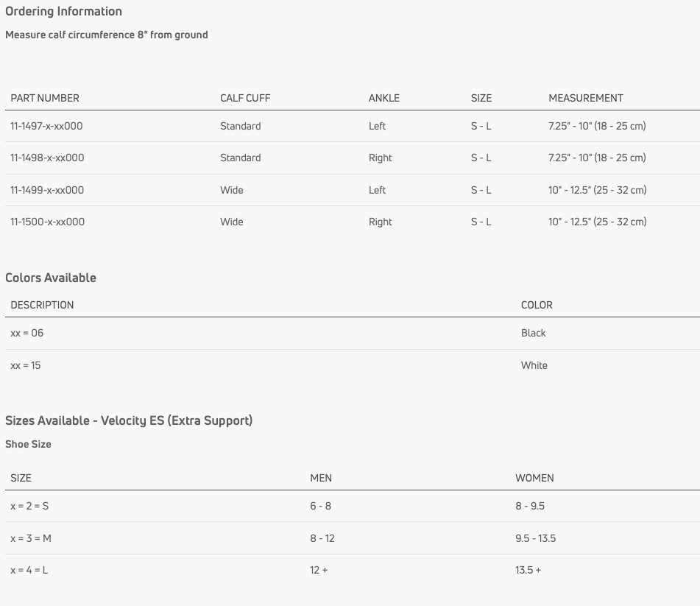
Task: Select the x = 4 = L size row
Action: 353,570
